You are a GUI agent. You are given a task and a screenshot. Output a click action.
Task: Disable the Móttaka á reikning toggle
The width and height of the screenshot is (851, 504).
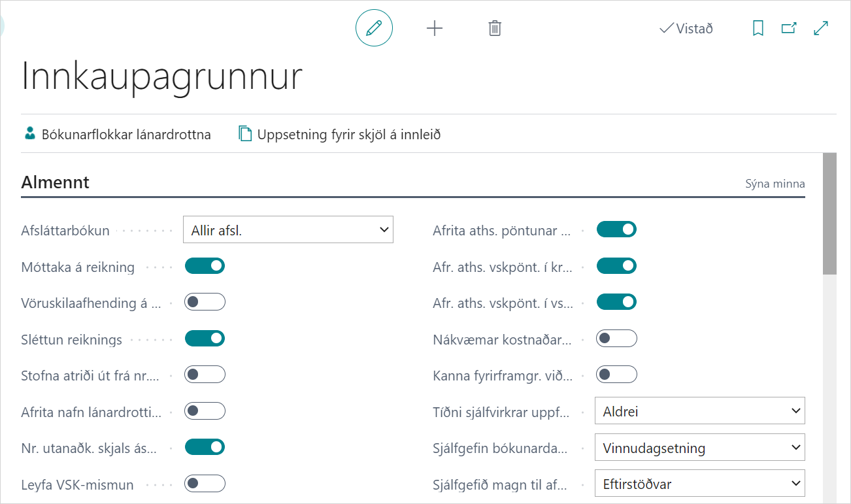click(205, 266)
